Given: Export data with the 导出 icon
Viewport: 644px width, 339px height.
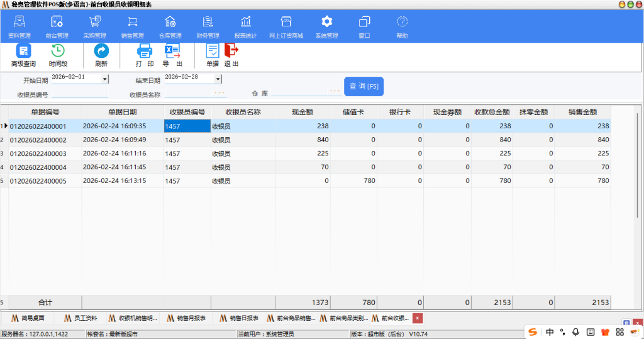Looking at the screenshot, I should [x=172, y=55].
